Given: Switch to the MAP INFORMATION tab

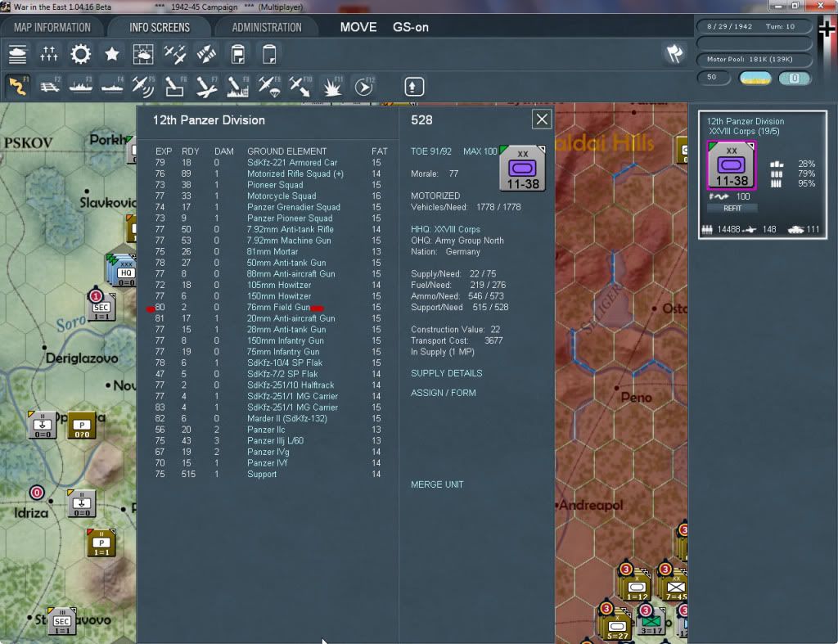Looking at the screenshot, I should [x=52, y=27].
